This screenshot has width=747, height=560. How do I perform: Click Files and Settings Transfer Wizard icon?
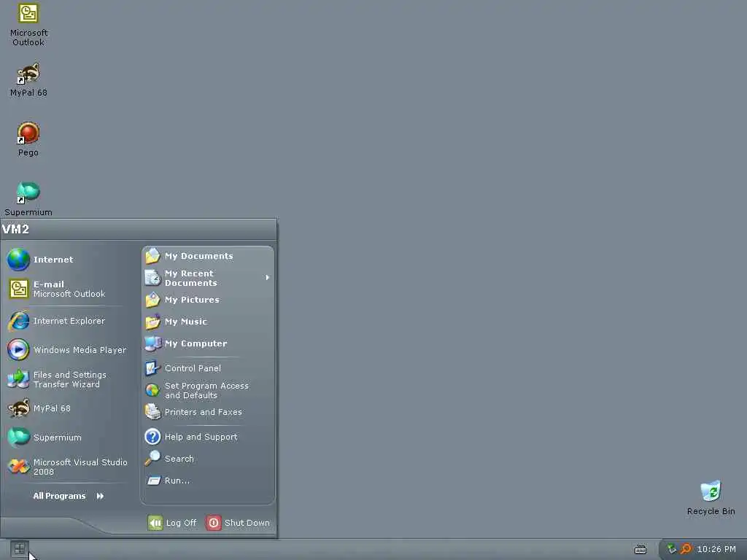(18, 379)
